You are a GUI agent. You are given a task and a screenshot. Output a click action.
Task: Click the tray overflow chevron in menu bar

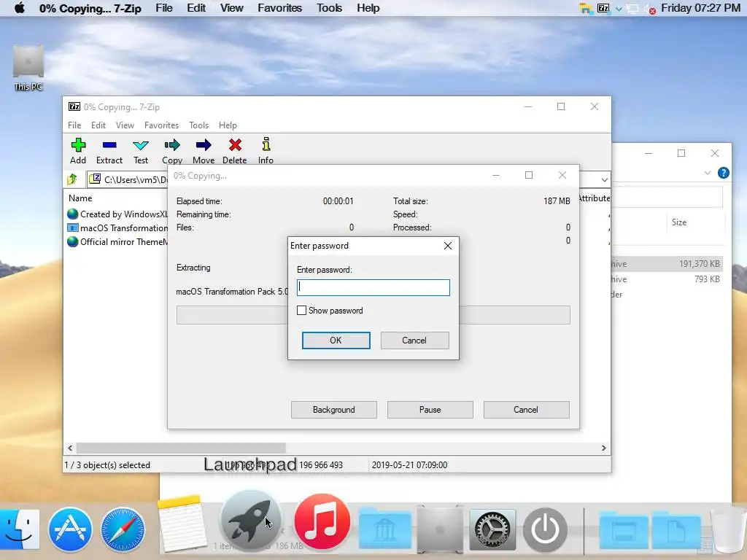[619, 9]
